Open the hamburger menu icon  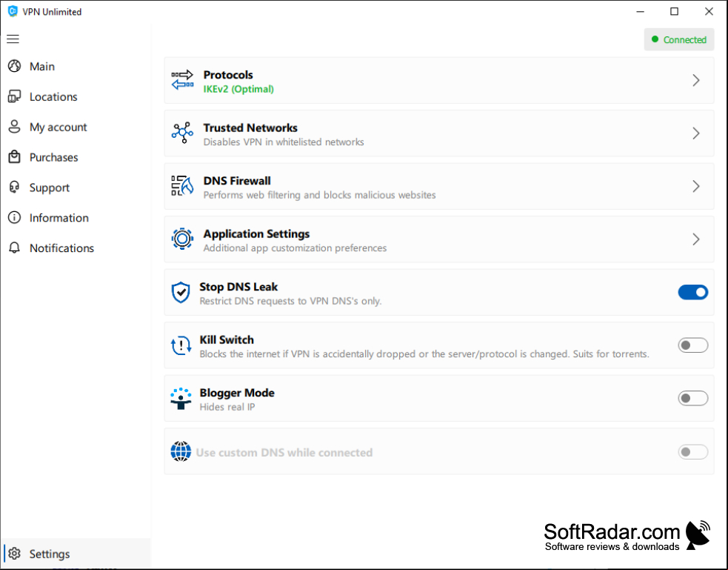[13, 39]
